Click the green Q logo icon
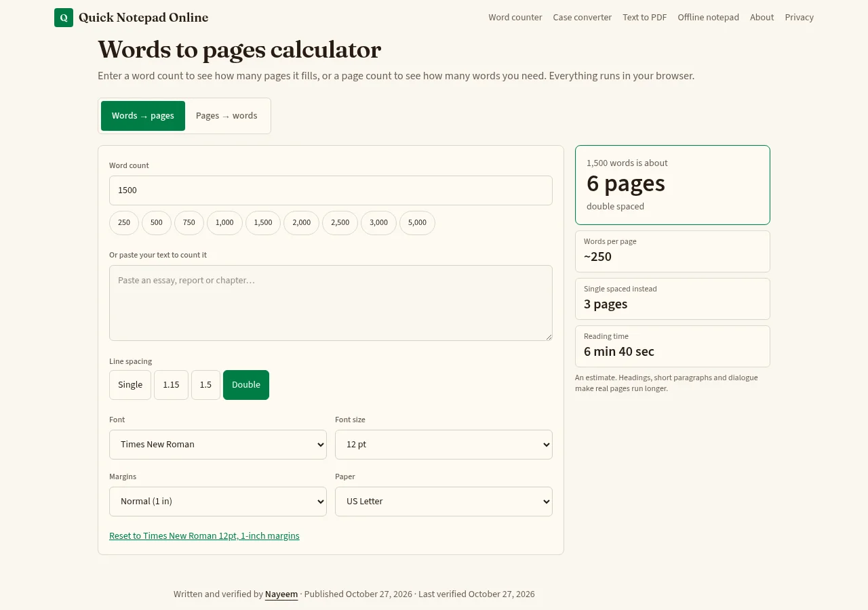868x610 pixels. point(64,18)
